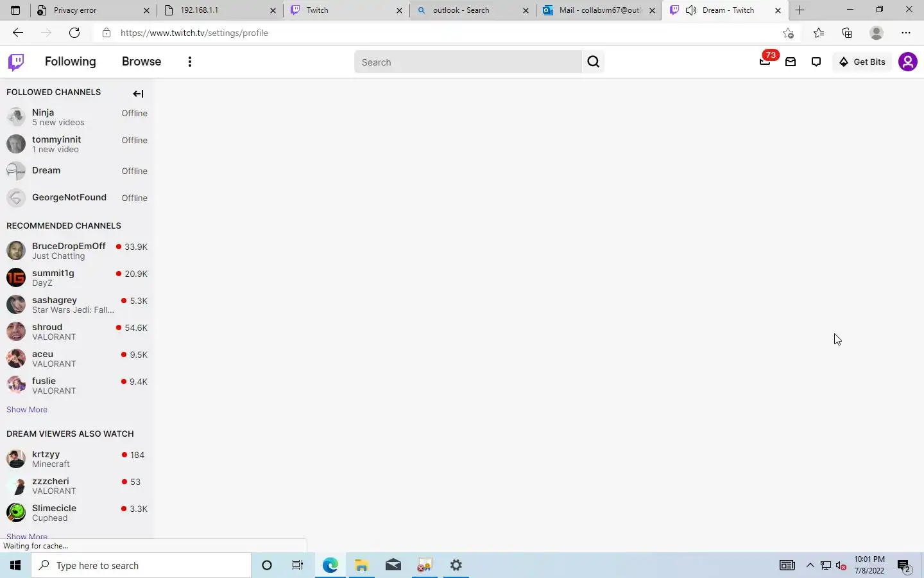Screen dimensions: 924x578
Task: Open the taskbar clock and date
Action: tap(869, 565)
